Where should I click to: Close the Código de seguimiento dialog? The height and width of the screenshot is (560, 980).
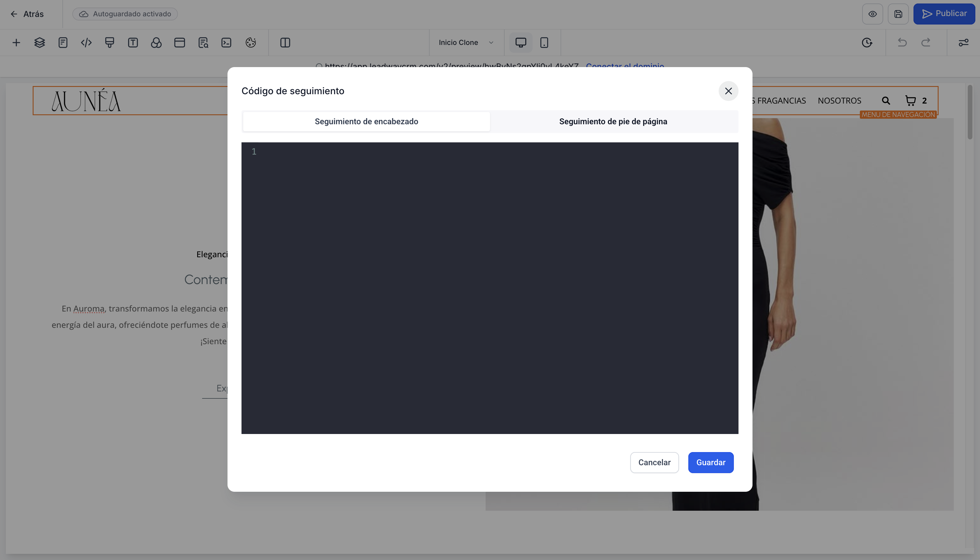pyautogui.click(x=728, y=91)
